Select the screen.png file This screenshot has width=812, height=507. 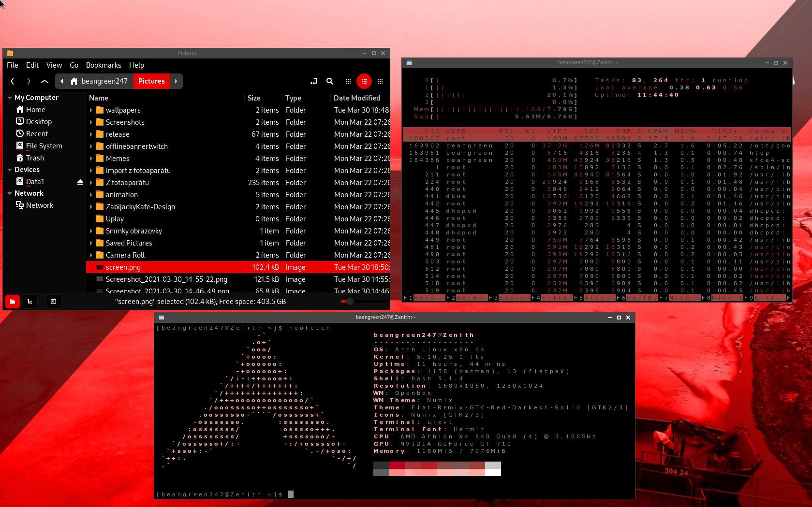click(238, 267)
